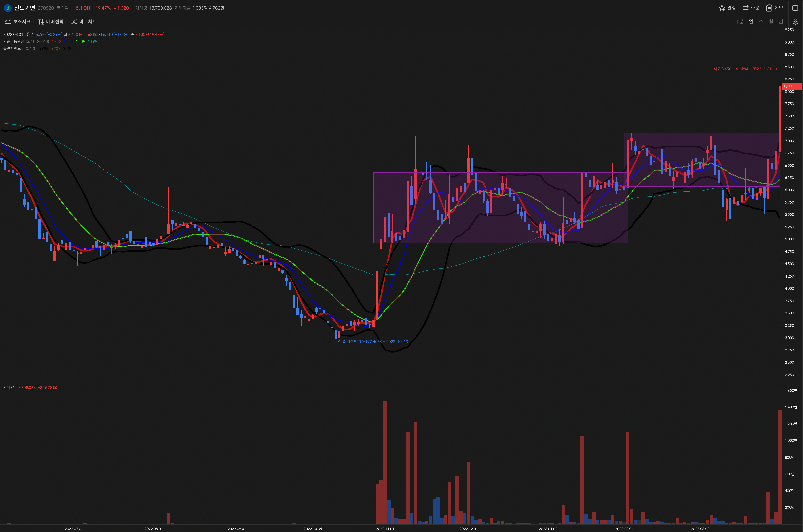Click 60-day average value 6,199 in teal
803x532 pixels.
point(92,41)
